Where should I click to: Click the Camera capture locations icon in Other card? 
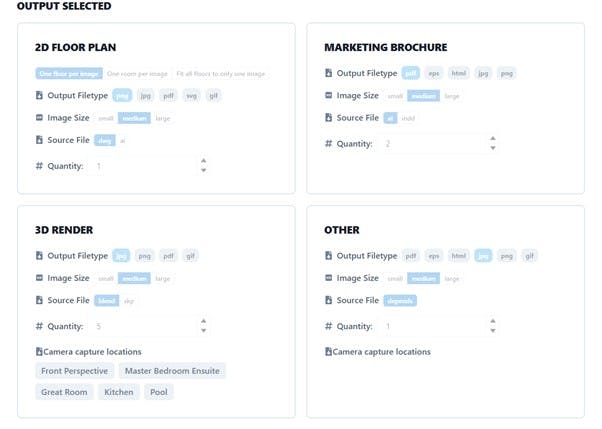[x=328, y=351]
